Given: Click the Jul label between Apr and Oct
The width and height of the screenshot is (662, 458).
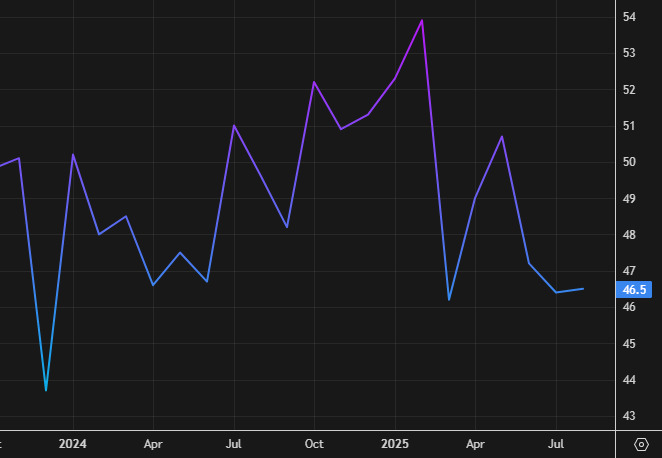Looking at the screenshot, I should pyautogui.click(x=233, y=444).
